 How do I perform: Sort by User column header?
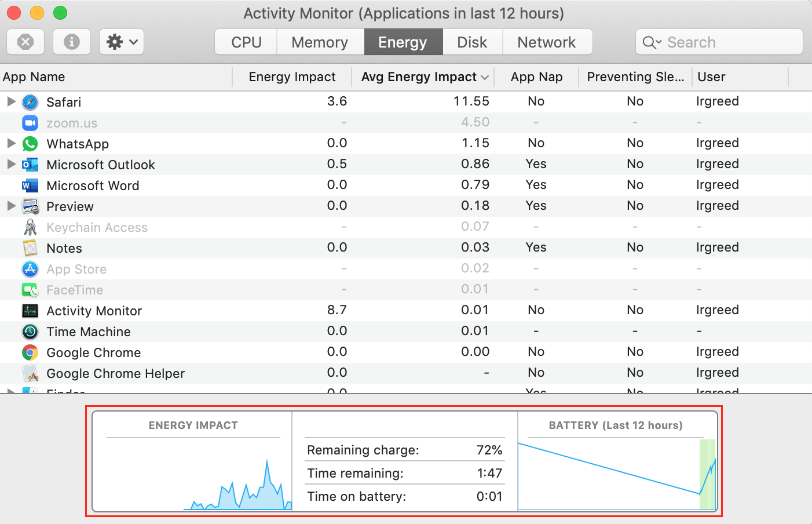[x=740, y=77]
